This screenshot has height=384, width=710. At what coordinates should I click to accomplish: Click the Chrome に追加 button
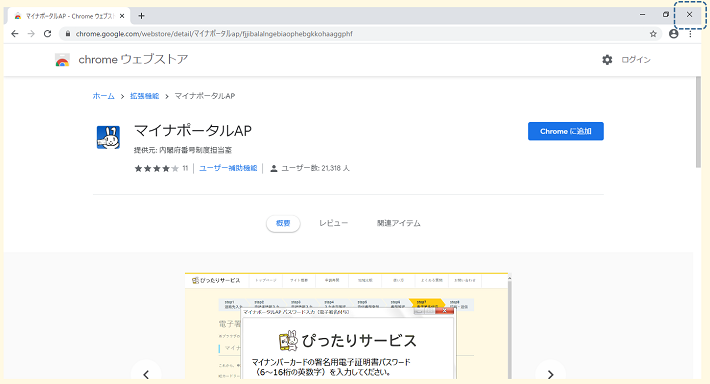pyautogui.click(x=566, y=131)
